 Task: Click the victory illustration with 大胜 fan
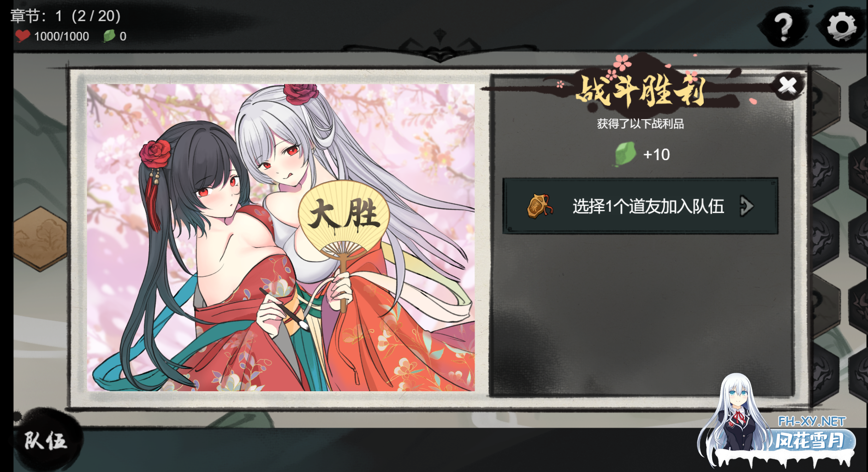(281, 238)
